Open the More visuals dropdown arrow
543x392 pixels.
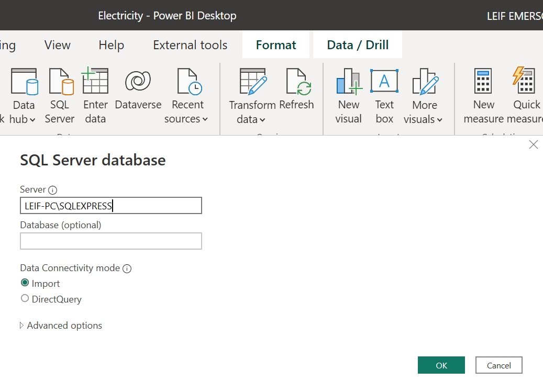(440, 120)
